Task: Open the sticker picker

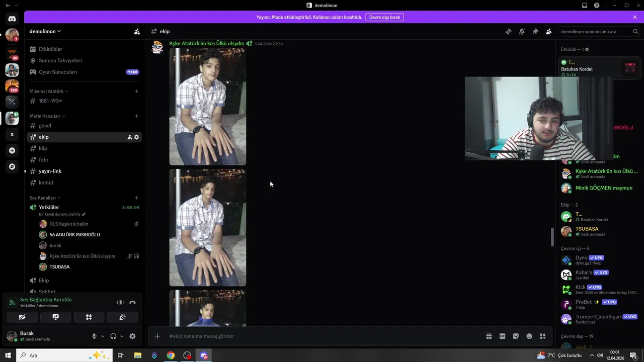Action: (516, 336)
